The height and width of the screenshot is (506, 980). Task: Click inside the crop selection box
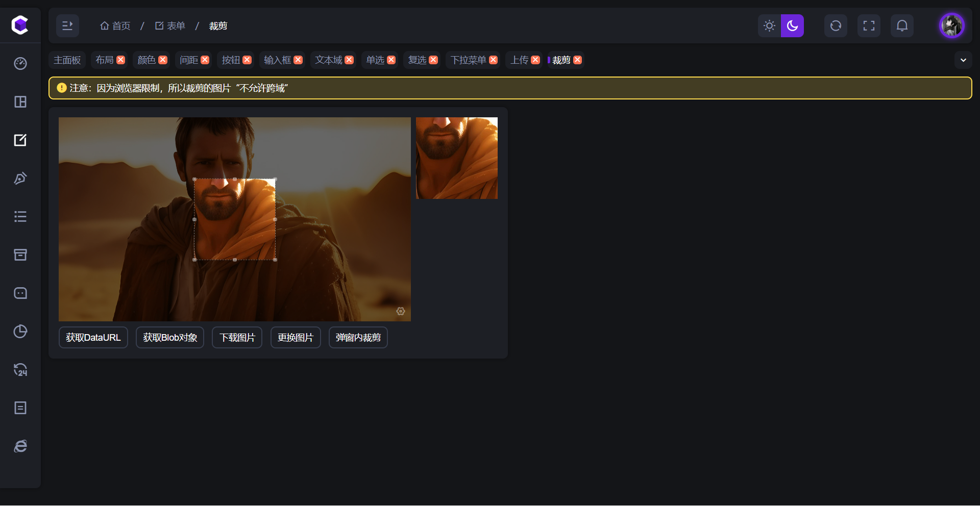[x=235, y=219]
